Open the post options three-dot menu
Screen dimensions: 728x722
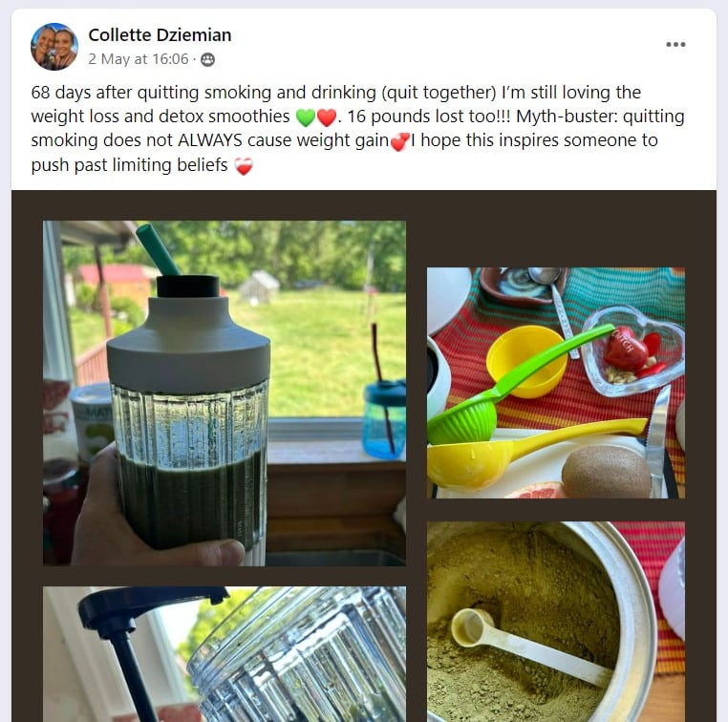point(675,45)
